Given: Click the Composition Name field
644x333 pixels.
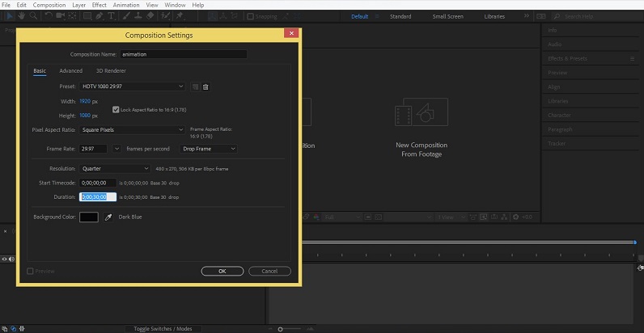Looking at the screenshot, I should coord(183,54).
